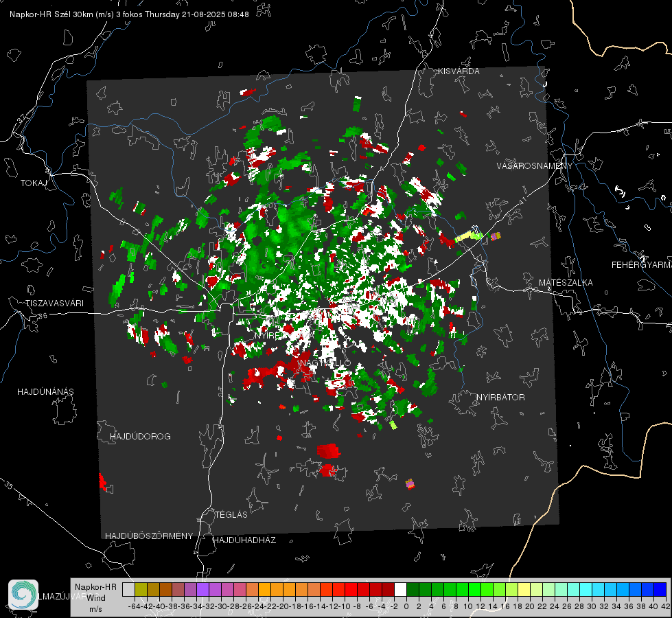Image resolution: width=672 pixels, height=618 pixels.
Task: Click the KISVÁRDA town label
Action: 459,71
